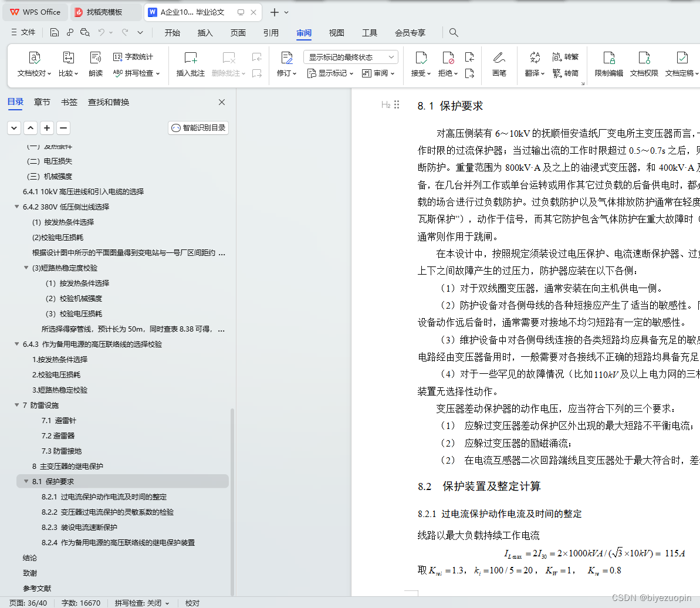Select the 朗读 read-aloud tool
The image size is (700, 608).
(95, 63)
